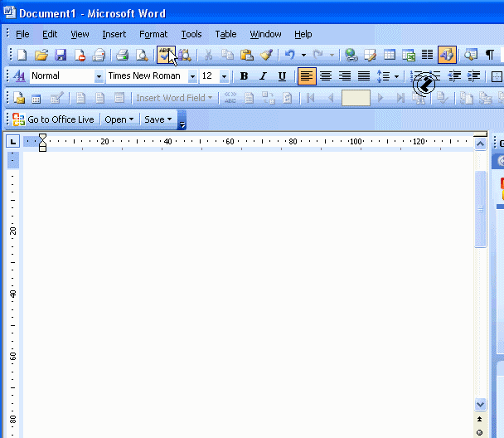Insert a hyperlink with the globe icon
Viewport: 504px width, 438px height.
[351, 55]
